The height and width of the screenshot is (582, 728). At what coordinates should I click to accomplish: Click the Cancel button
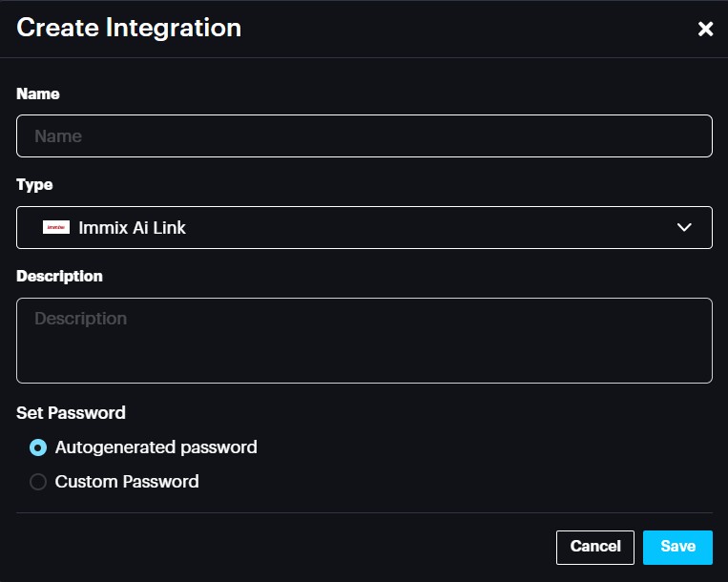tap(594, 547)
